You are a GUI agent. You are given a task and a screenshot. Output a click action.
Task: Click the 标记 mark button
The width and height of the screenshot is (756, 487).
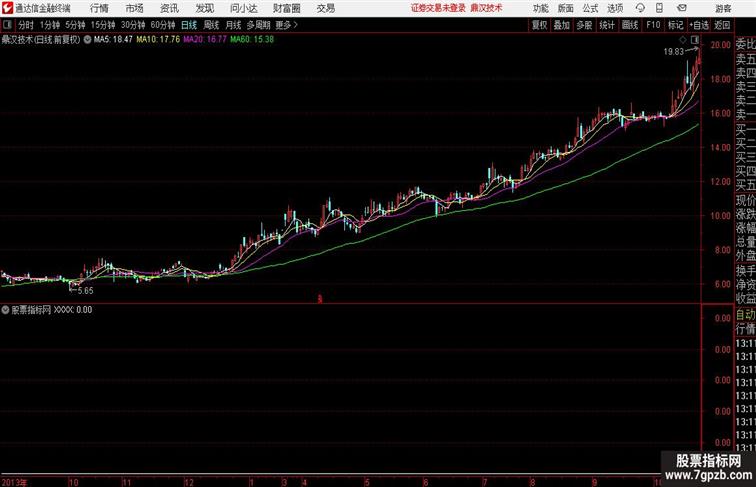[675, 25]
